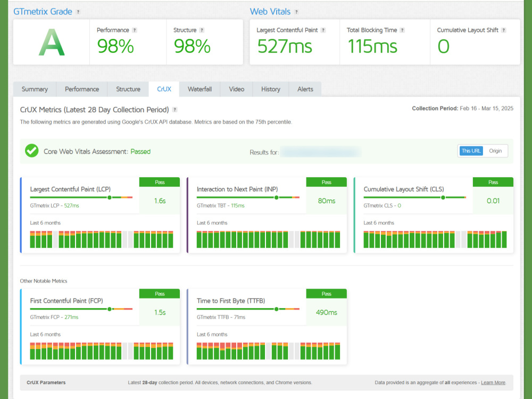532x399 pixels.
Task: Click the blurred Results for URL
Action: [321, 152]
